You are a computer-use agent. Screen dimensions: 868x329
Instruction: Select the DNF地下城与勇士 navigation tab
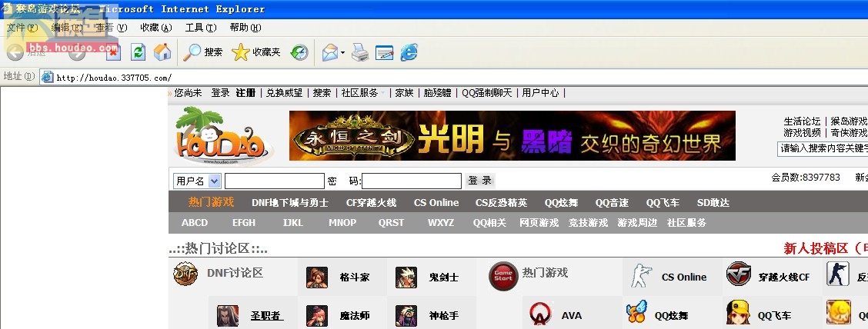point(290,203)
